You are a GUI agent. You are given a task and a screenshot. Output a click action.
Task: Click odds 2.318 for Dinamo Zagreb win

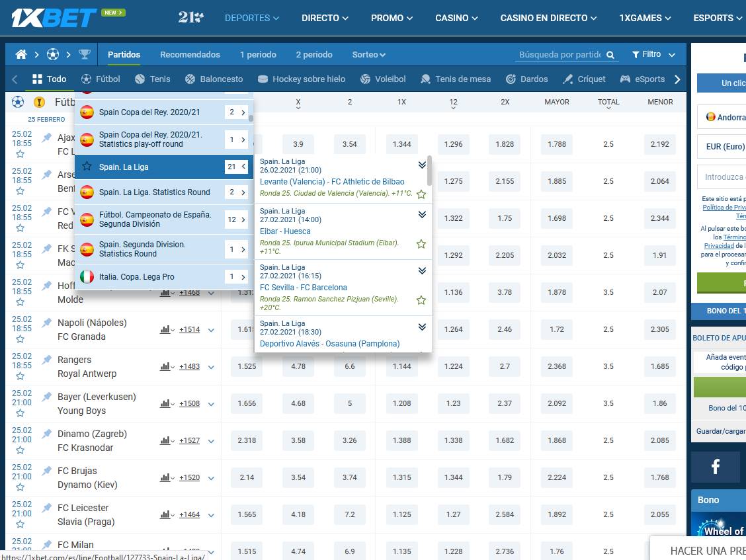[x=247, y=440]
